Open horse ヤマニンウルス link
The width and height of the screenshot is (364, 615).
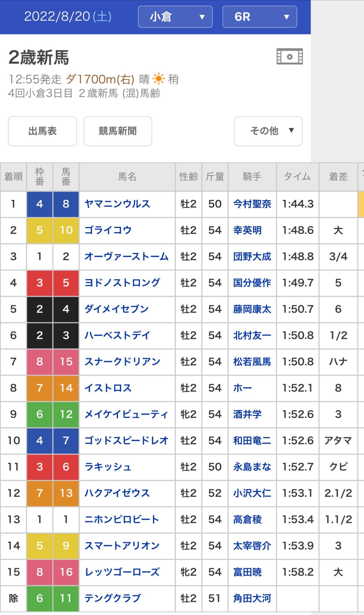click(x=117, y=204)
